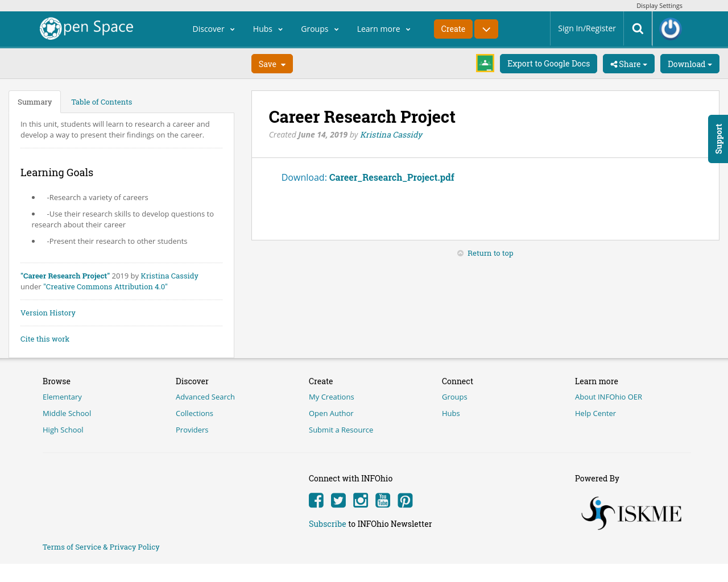Expand the Download dropdown
728x582 pixels.
coord(689,63)
